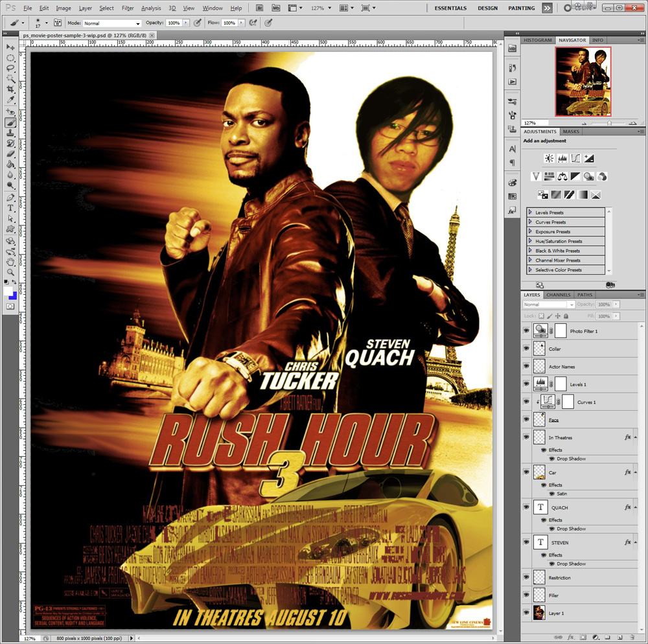This screenshot has width=648, height=644.
Task: Click the Navigator poster thumbnail
Action: [583, 82]
